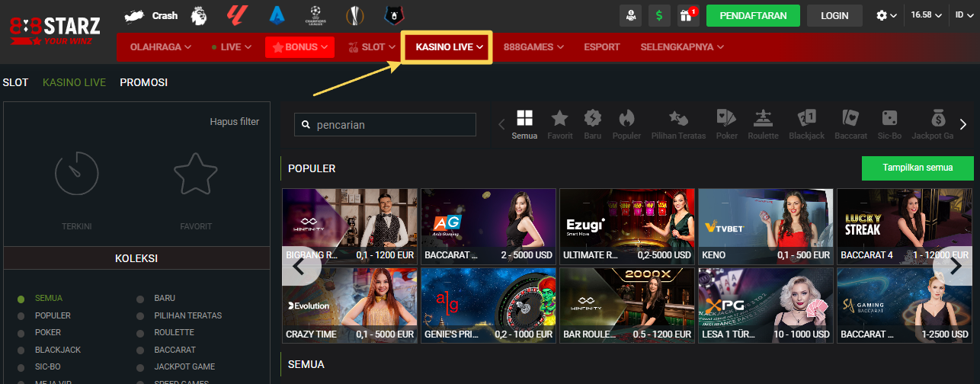980x384 pixels.
Task: Move category icon strip to the right
Action: pyautogui.click(x=963, y=124)
